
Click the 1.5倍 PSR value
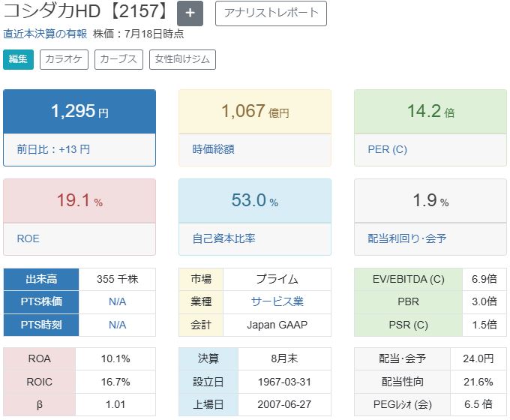coord(484,325)
